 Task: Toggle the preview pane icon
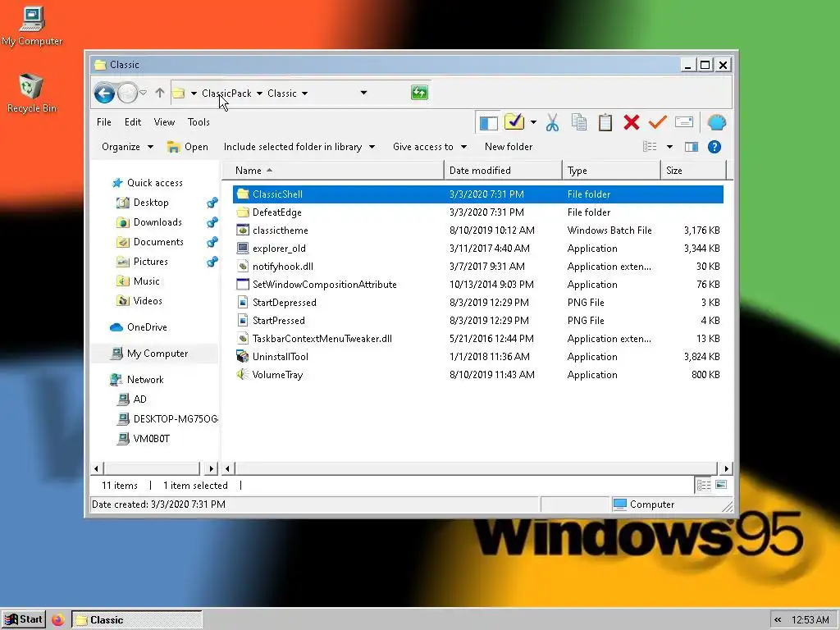pyautogui.click(x=692, y=147)
